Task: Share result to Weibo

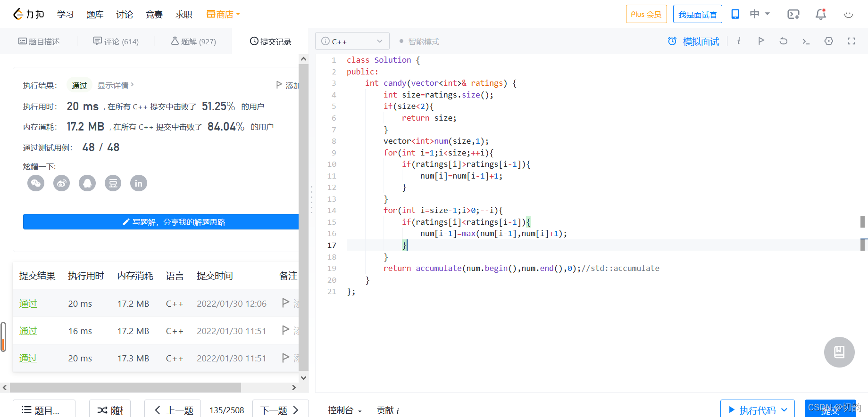Action: click(61, 183)
